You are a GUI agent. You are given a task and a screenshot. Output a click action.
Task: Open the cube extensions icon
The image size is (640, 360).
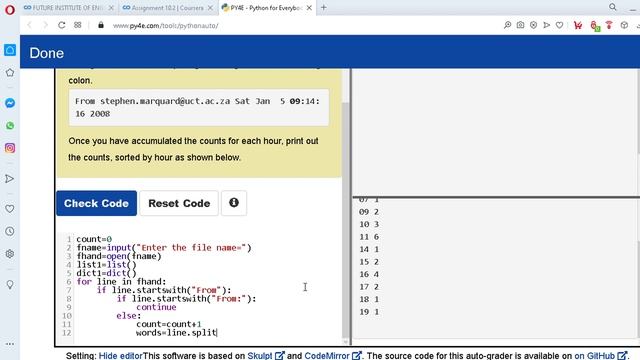[x=624, y=25]
